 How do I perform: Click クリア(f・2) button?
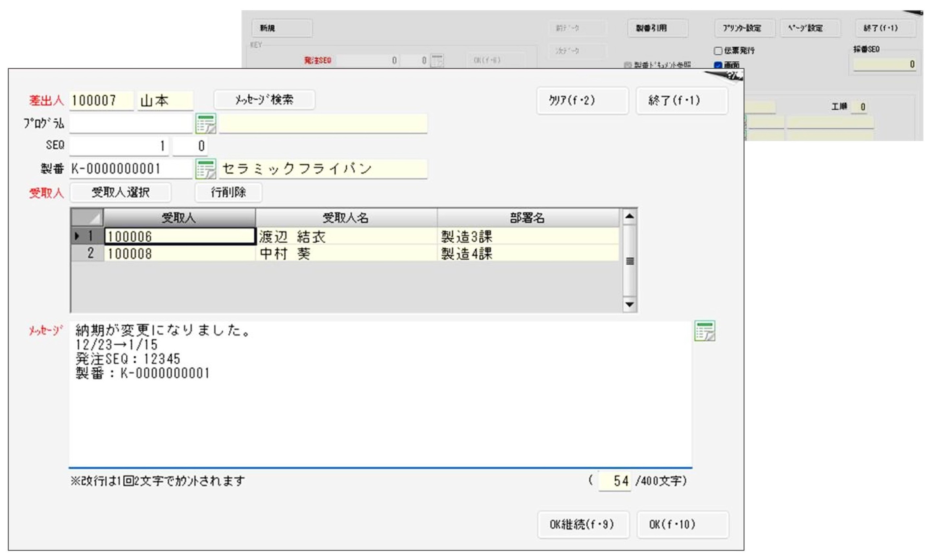(583, 100)
